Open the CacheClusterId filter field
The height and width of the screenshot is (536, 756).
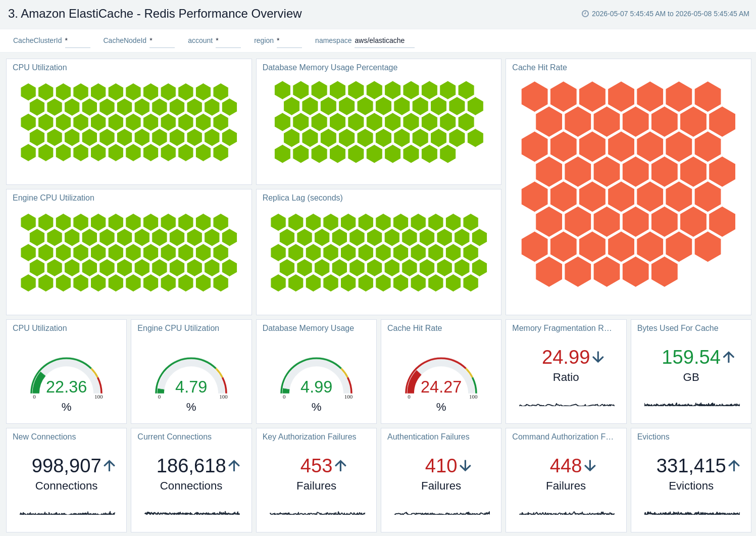pyautogui.click(x=77, y=41)
